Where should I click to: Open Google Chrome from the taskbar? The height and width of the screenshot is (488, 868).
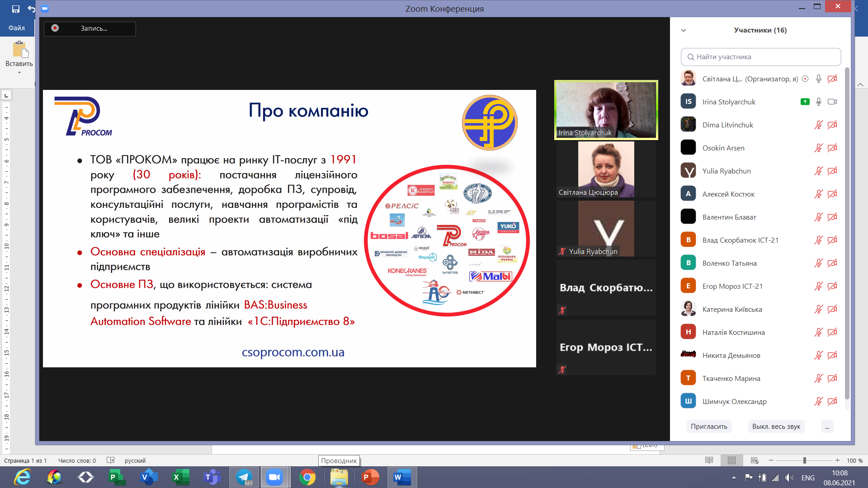click(x=307, y=477)
